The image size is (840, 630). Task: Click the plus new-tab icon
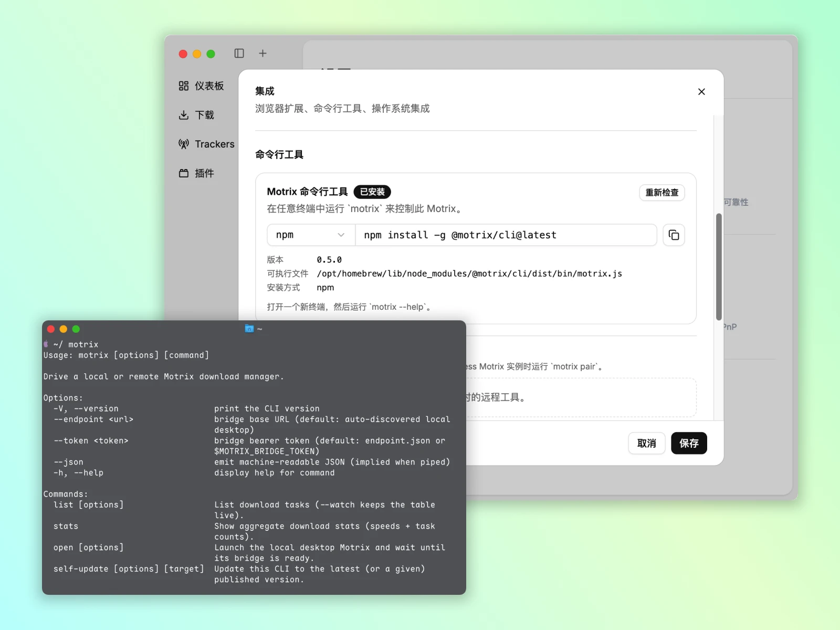point(262,54)
